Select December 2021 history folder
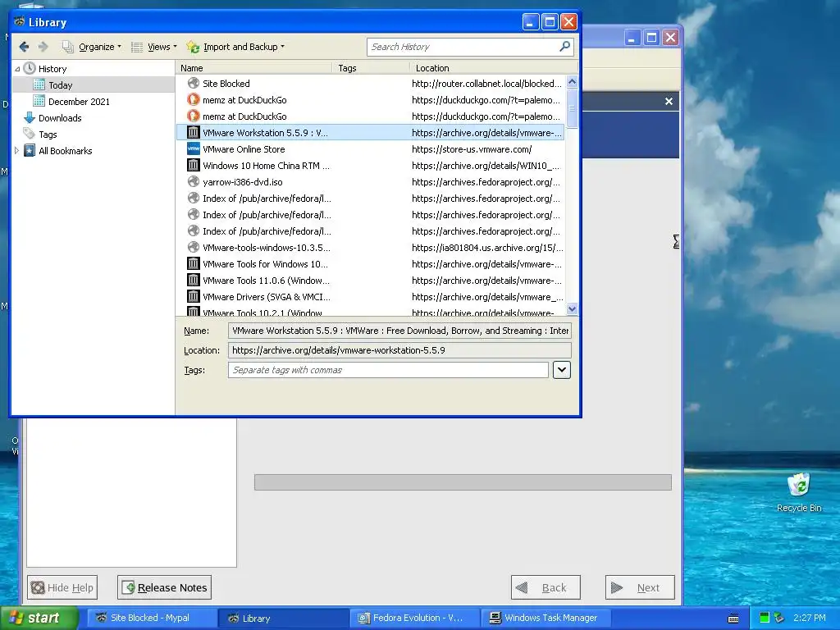The width and height of the screenshot is (840, 630). [x=79, y=102]
